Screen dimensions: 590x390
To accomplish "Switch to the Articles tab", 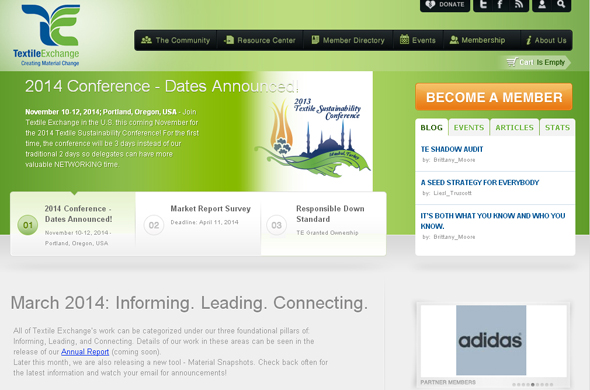I will point(514,128).
